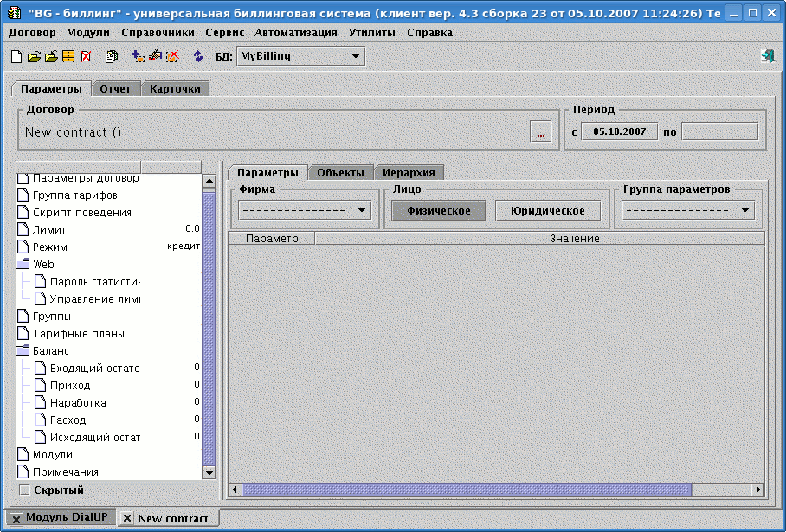Click the yellow cabinet drawers toolbar icon
This screenshot has width=786, height=532.
[x=68, y=56]
